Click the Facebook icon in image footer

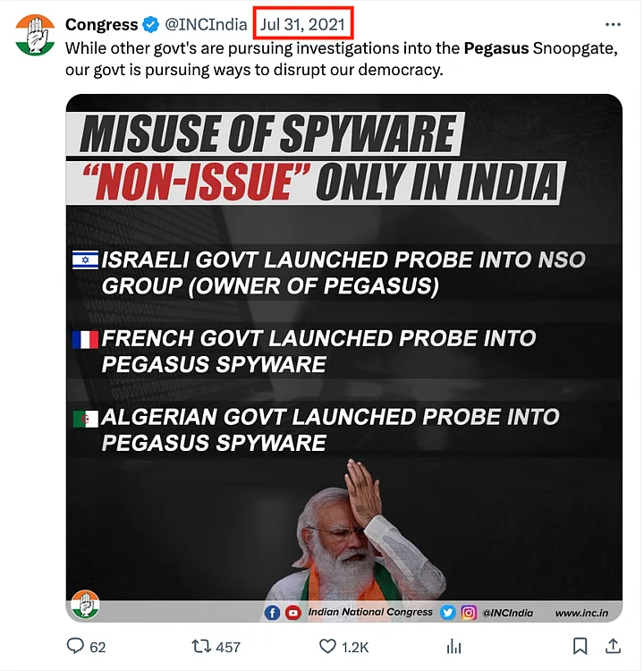point(272,613)
